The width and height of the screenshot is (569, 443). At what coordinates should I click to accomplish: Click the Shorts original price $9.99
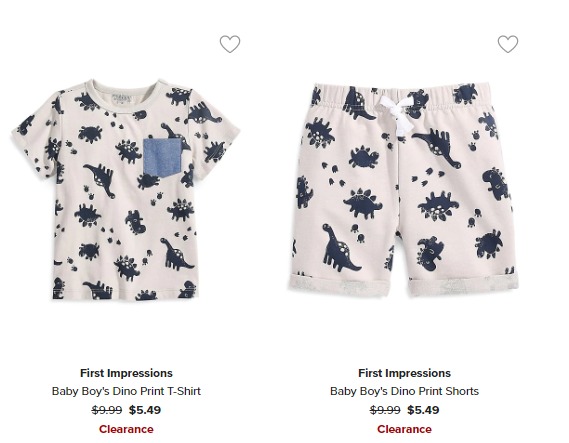(385, 410)
